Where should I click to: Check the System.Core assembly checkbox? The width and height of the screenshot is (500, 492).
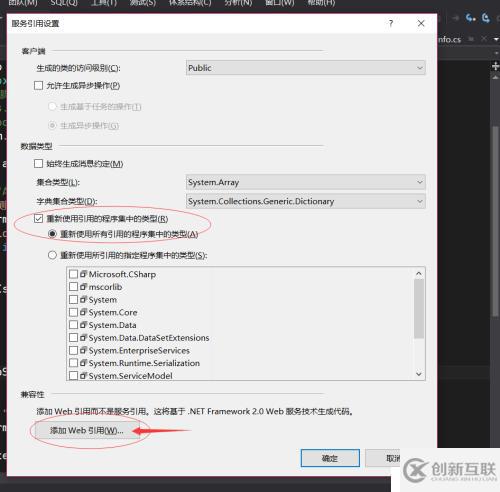click(x=73, y=312)
